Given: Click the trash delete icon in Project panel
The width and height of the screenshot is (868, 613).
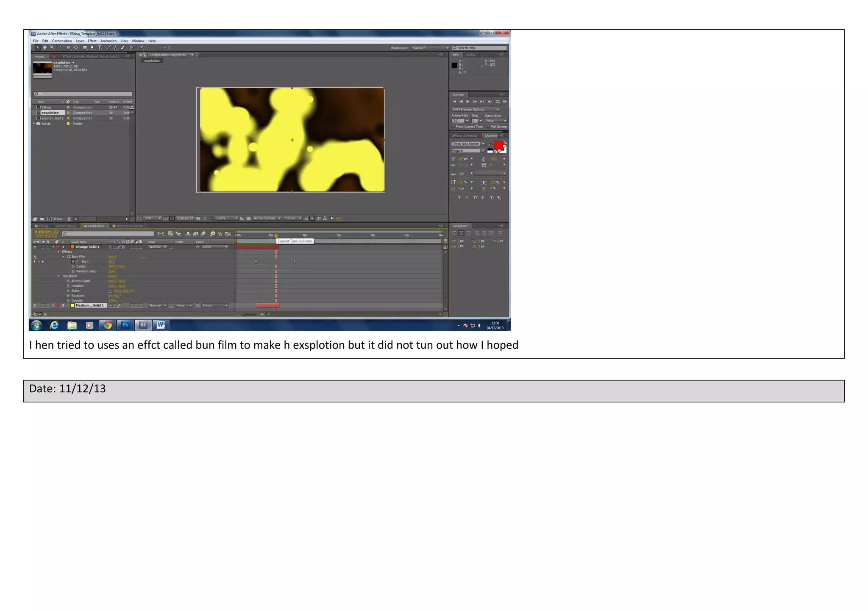Looking at the screenshot, I should (x=69, y=219).
